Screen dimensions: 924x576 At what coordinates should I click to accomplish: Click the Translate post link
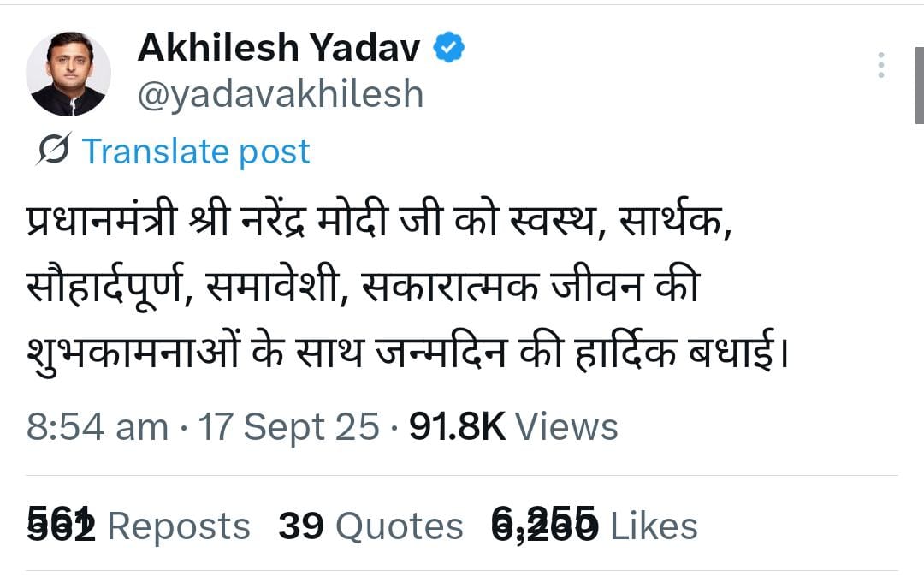(x=196, y=151)
